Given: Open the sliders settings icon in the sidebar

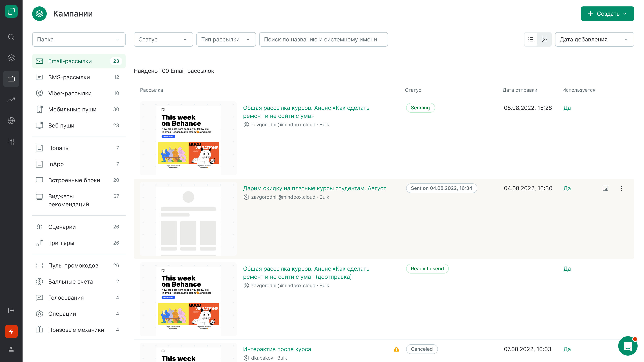Looking at the screenshot, I should (11, 142).
